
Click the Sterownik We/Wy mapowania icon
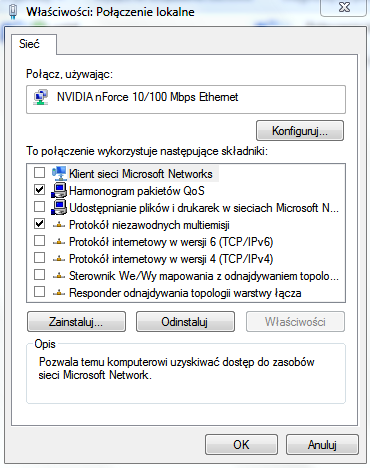coord(59,276)
